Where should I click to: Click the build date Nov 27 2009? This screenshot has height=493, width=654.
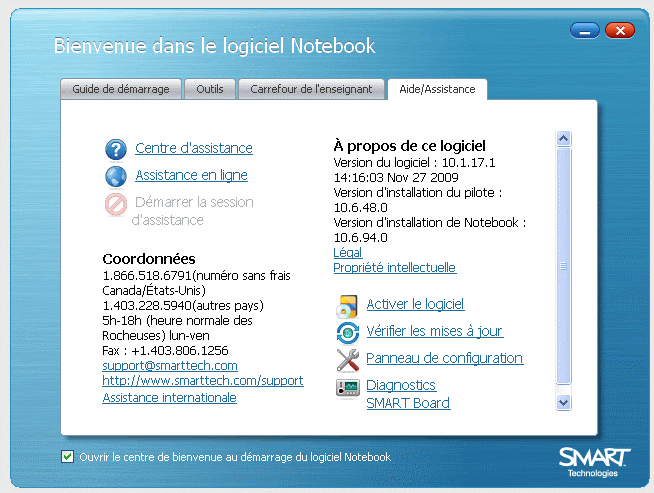(423, 178)
